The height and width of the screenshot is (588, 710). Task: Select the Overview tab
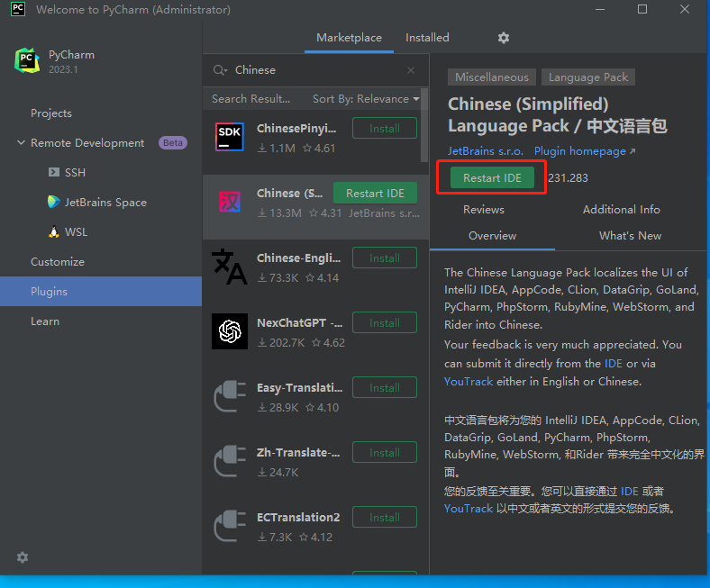492,236
